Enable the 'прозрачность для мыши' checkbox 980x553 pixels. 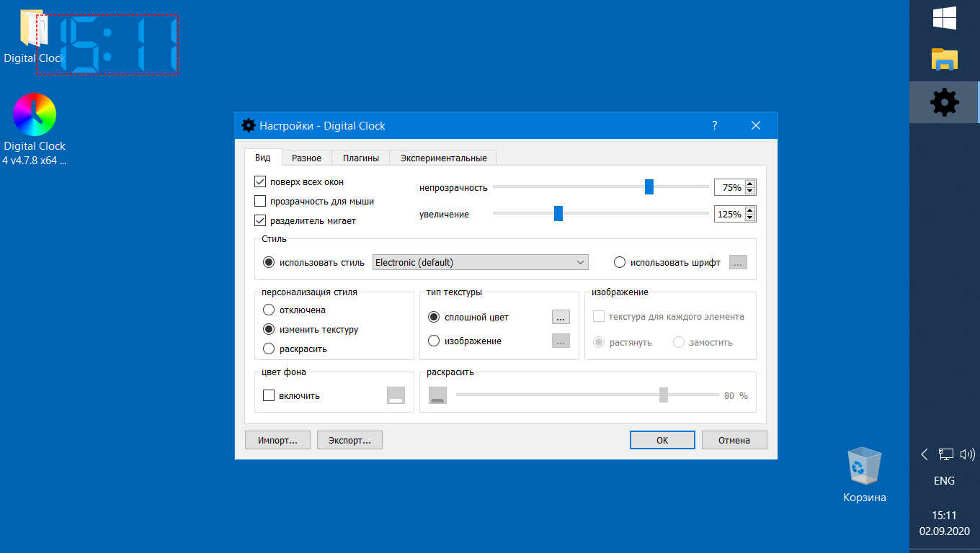pos(261,201)
